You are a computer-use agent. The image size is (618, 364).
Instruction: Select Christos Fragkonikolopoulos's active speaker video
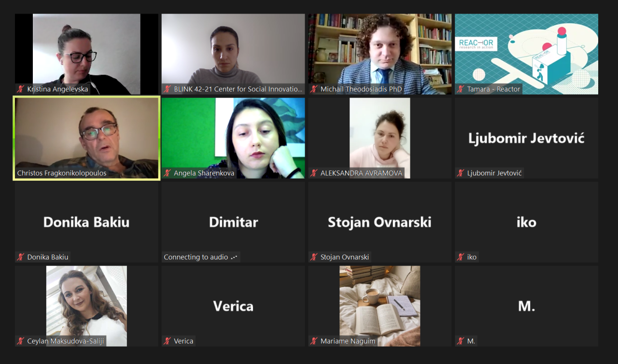86,138
